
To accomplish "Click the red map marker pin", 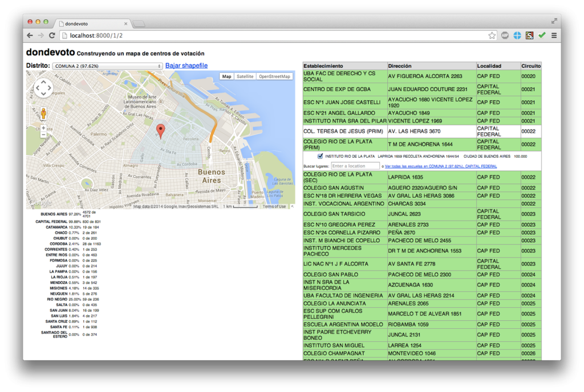I will click(160, 131).
